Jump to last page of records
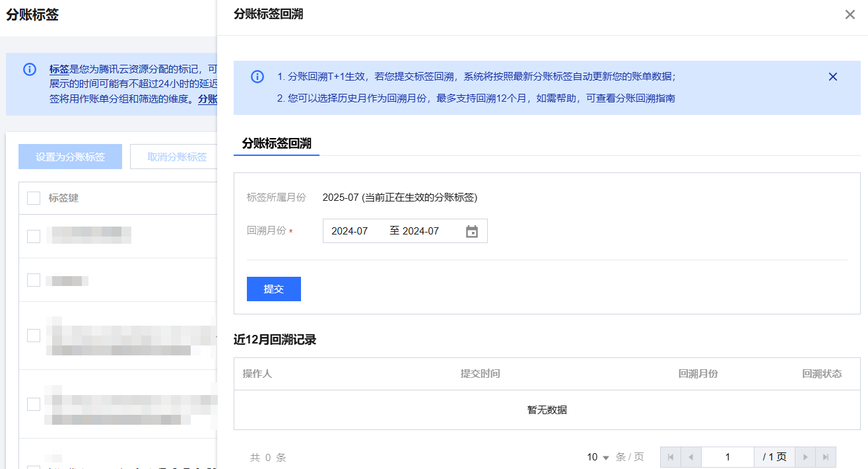Viewport: 868px width, 469px height. point(825,457)
